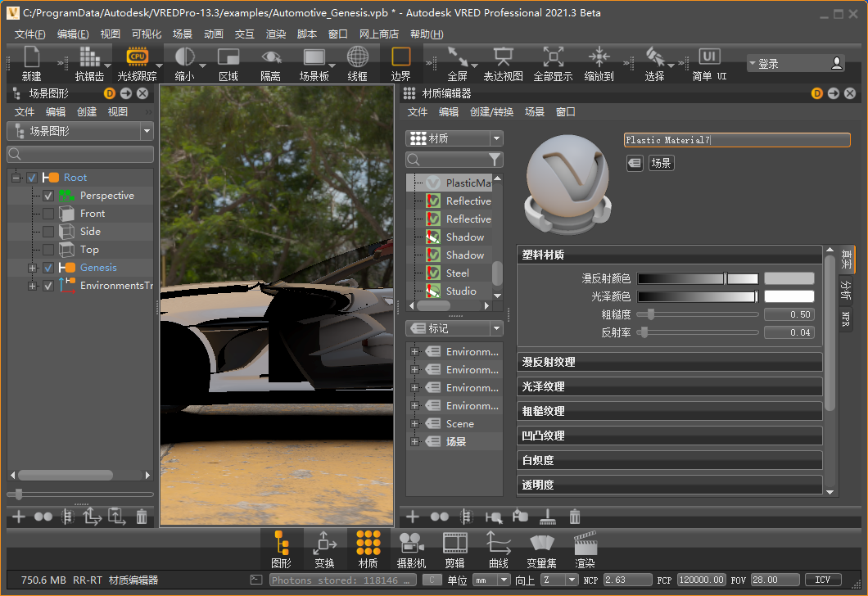Screen dimensions: 868x596
Task: Open the 渲染 menu in menu bar
Action: click(x=276, y=34)
